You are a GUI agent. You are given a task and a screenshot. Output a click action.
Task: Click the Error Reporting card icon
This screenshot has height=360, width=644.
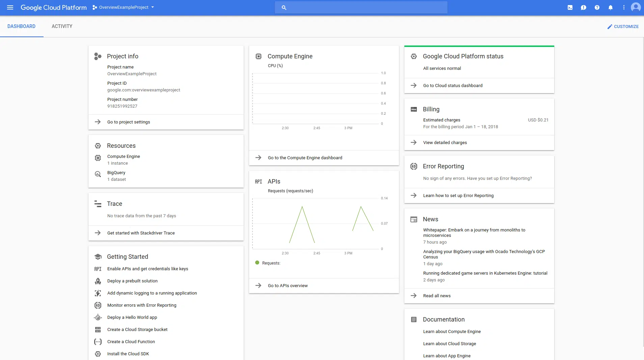[x=414, y=166]
